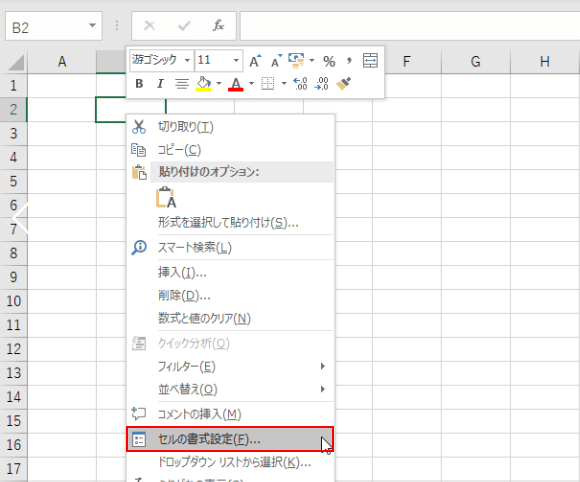
Task: Apply comma style format
Action: 349,60
